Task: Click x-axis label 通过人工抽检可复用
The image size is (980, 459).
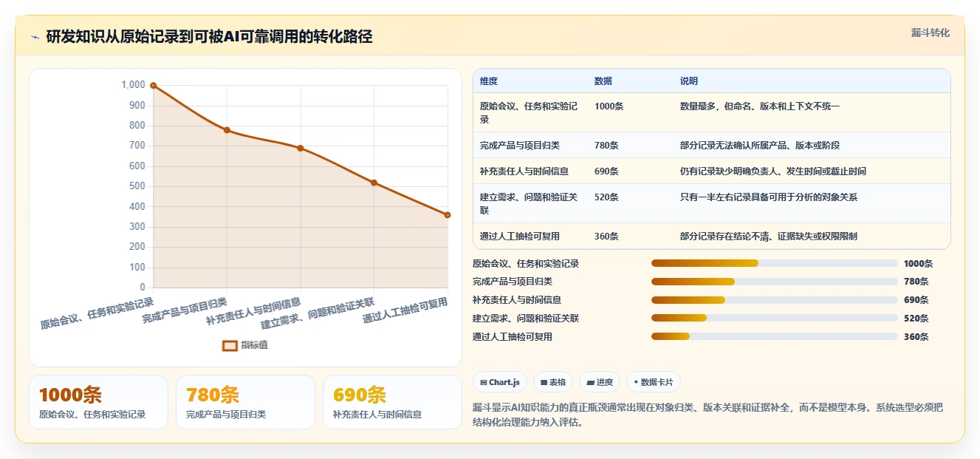Action: [x=405, y=312]
